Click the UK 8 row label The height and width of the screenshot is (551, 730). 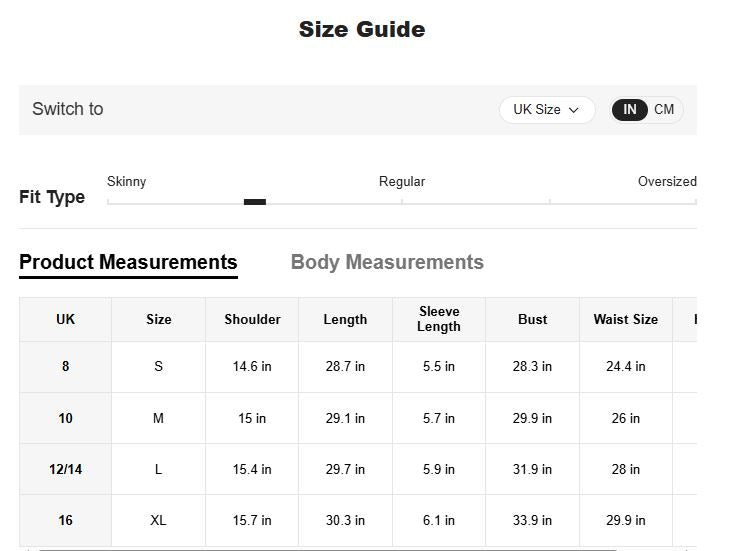point(65,366)
